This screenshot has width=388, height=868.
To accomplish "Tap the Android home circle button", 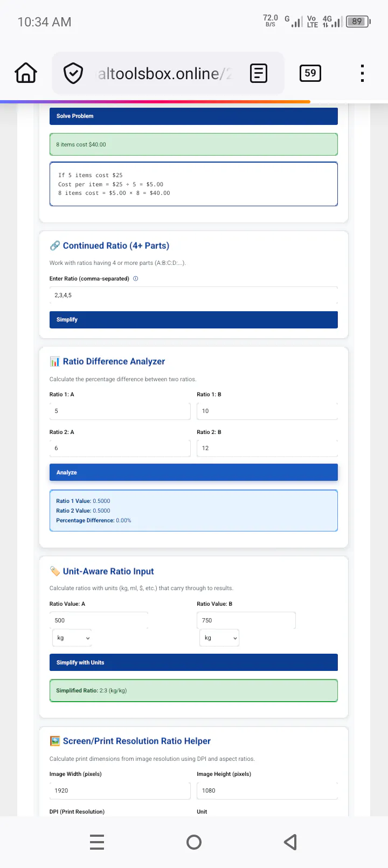I will (x=194, y=842).
